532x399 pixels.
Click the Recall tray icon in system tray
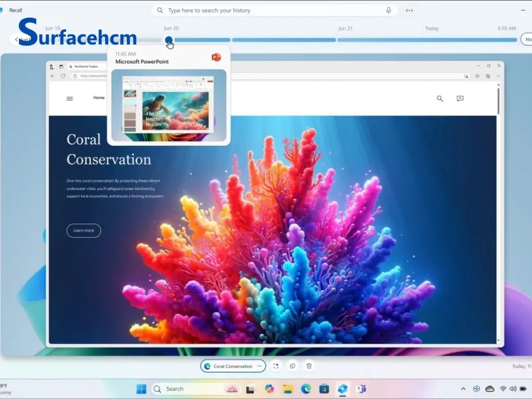coord(476,389)
